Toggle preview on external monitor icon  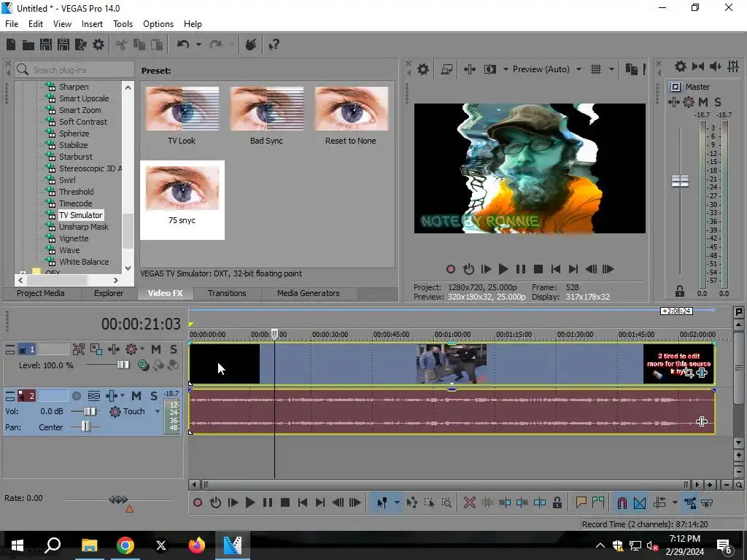tap(446, 69)
